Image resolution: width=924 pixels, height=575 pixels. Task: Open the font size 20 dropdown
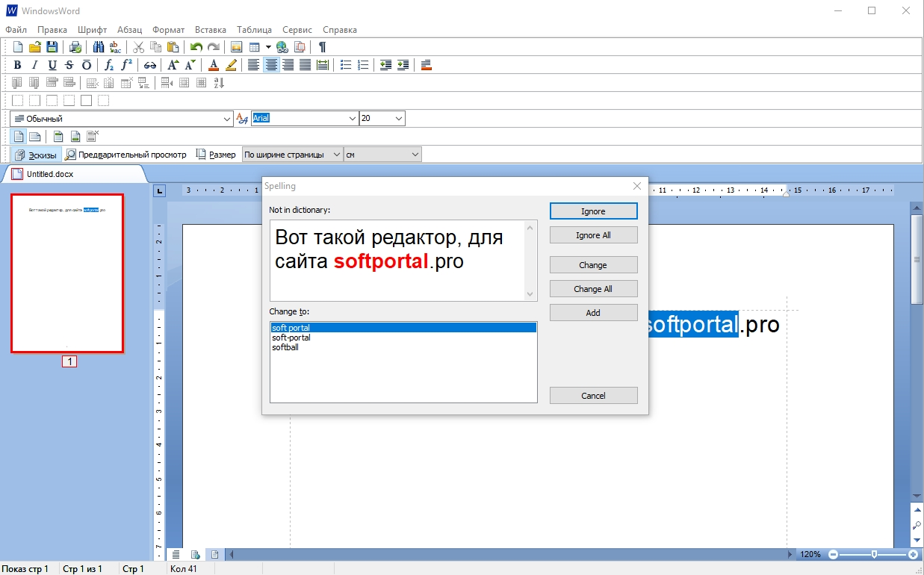399,118
